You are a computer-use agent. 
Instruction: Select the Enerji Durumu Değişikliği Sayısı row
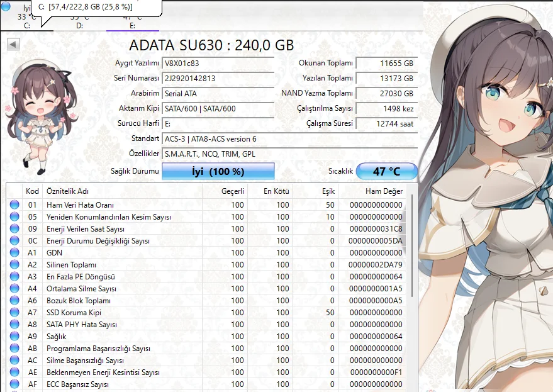coord(206,240)
